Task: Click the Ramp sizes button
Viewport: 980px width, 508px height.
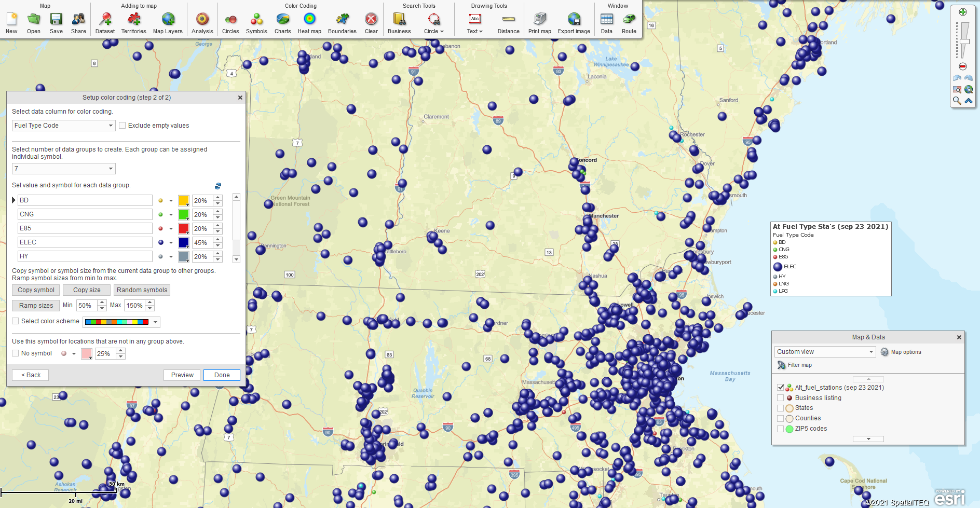Action: (36, 306)
